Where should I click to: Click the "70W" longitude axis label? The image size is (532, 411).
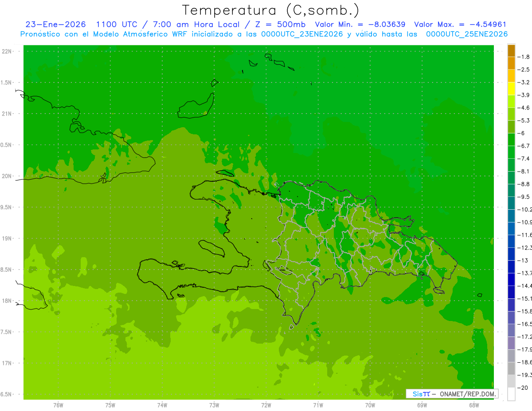click(x=370, y=405)
